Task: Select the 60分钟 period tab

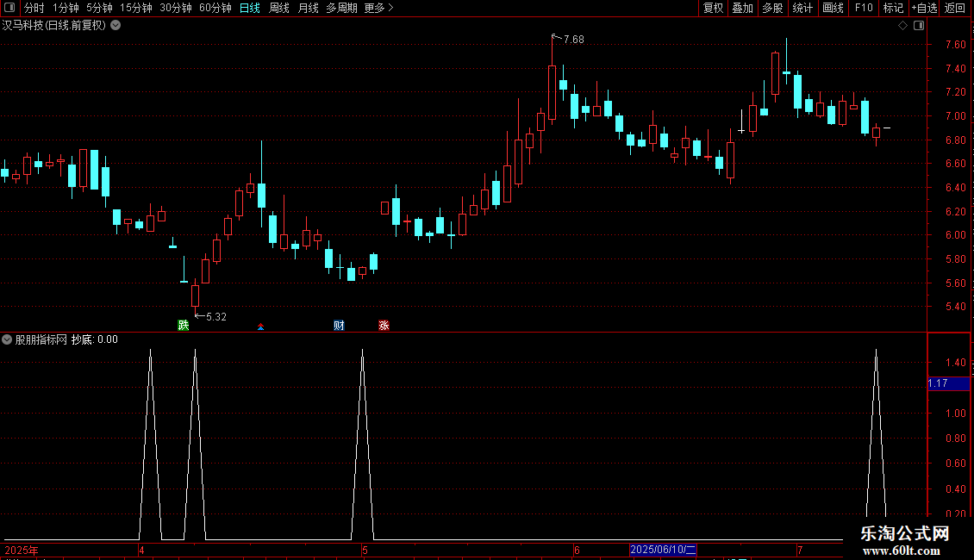Action: click(x=215, y=8)
